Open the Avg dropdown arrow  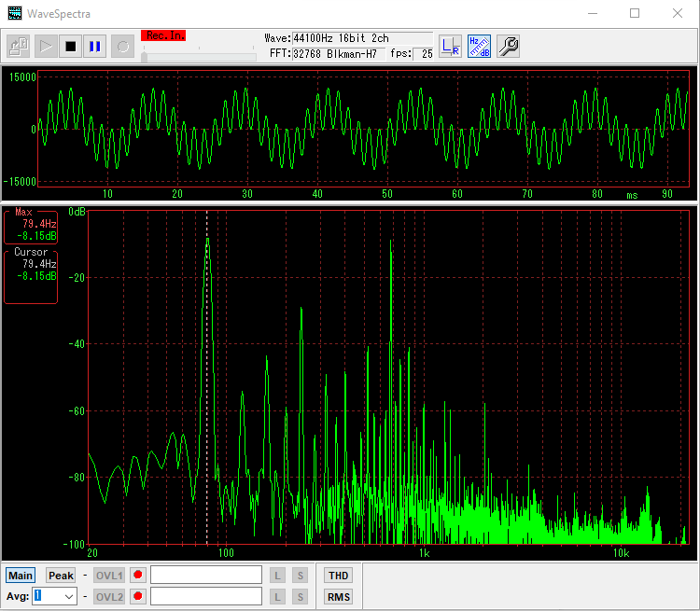[69, 596]
